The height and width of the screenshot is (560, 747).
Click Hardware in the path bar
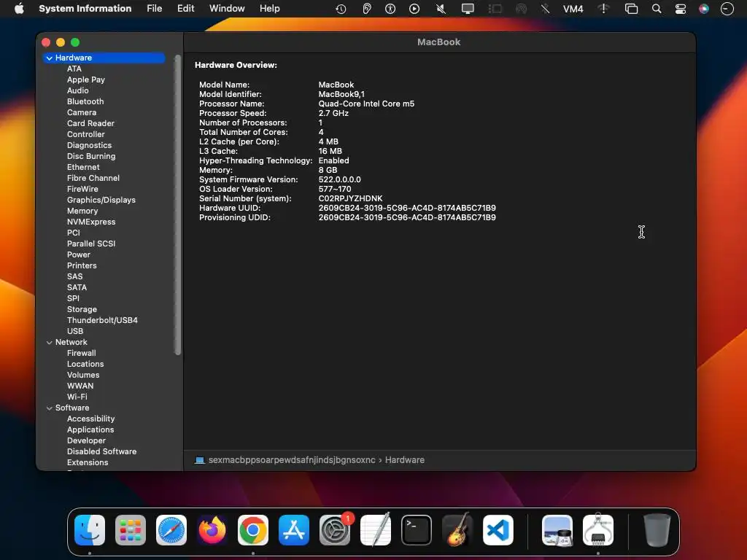[404, 460]
